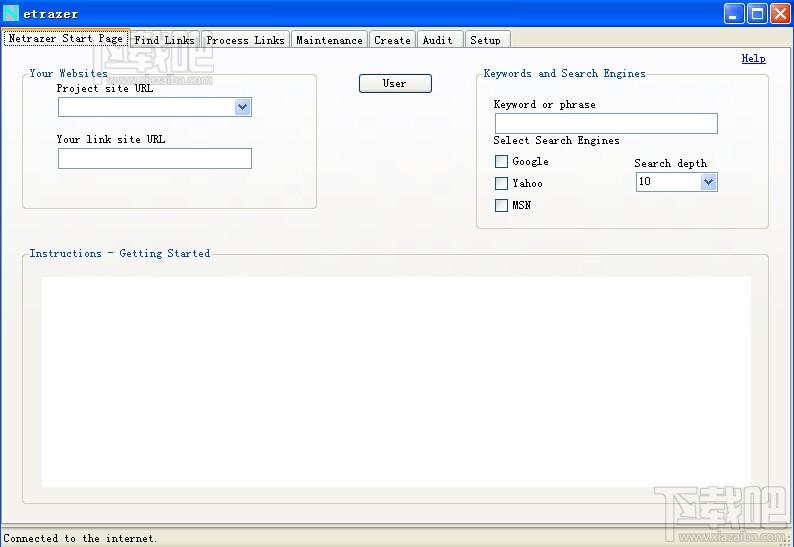The width and height of the screenshot is (794, 547).
Task: Open the Process Links tab
Action: click(245, 40)
